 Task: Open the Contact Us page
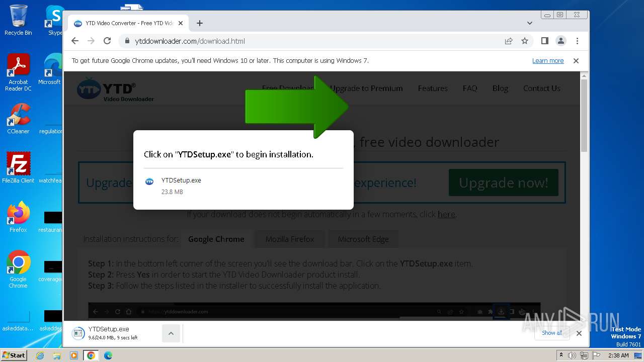point(542,88)
